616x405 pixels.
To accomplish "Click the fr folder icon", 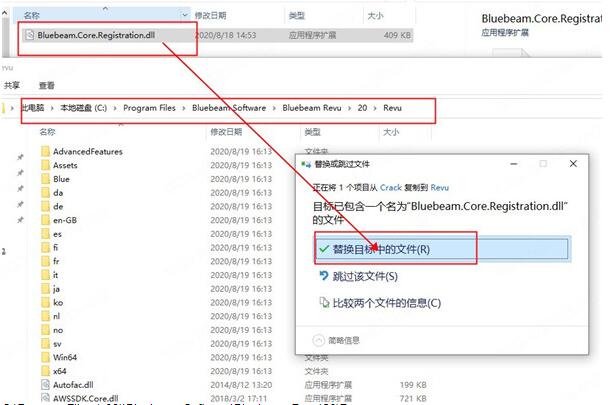I will (x=45, y=261).
